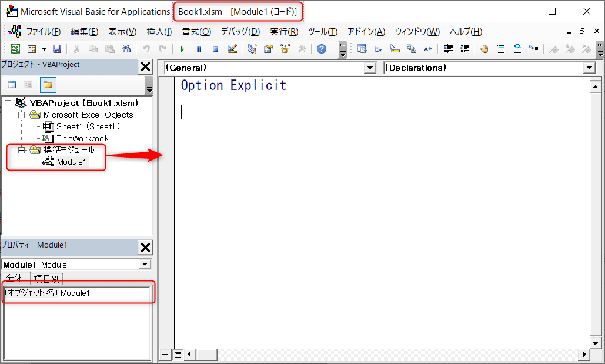Open the ファイル(F) menu
The image size is (605, 364).
point(44,32)
